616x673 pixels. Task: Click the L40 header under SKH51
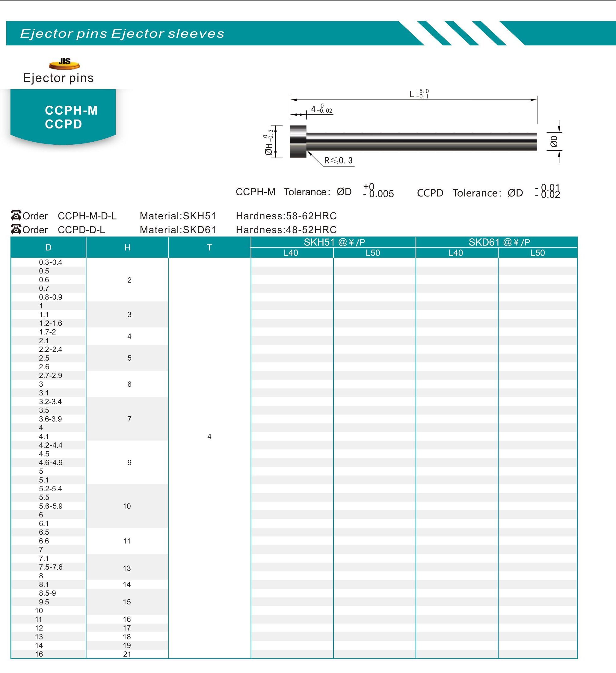[x=291, y=253]
